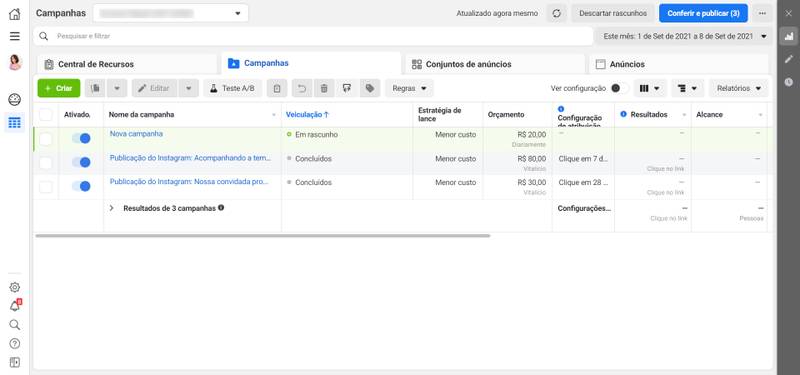The width and height of the screenshot is (800, 375).
Task: Focus the Pesquisar e filtrar field
Action: pos(313,36)
